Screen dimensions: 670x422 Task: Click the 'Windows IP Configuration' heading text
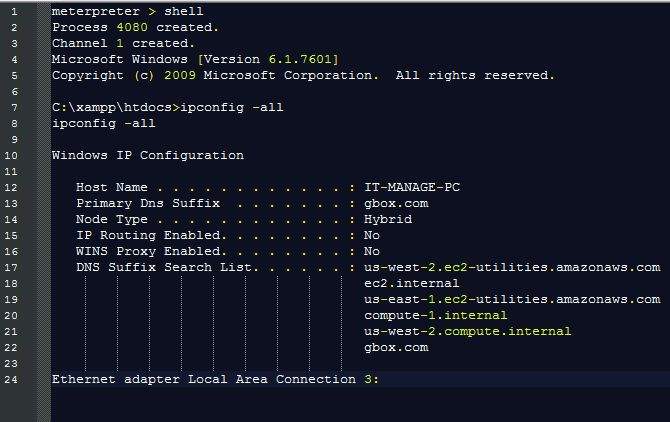tap(148, 155)
